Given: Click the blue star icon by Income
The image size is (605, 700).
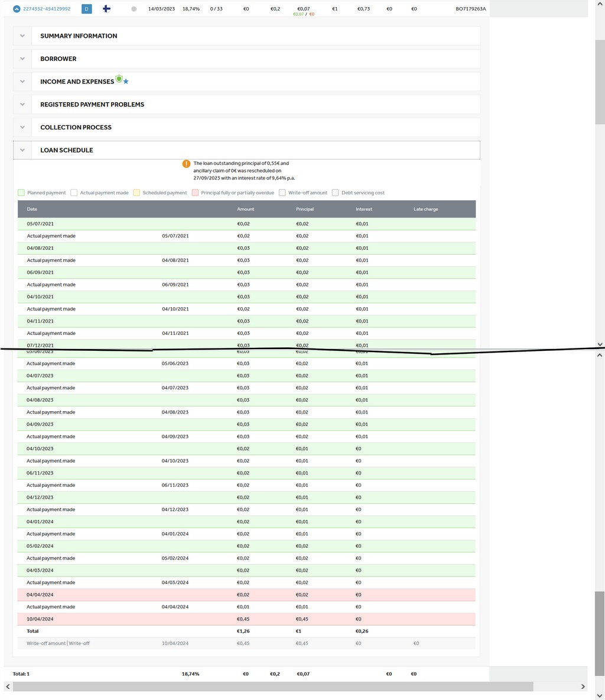Looking at the screenshot, I should click(x=126, y=82).
